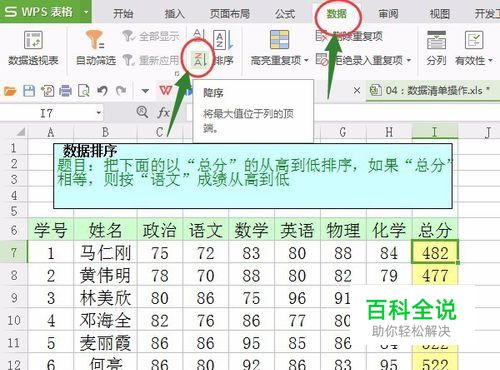Screen dimensions: 500x370
Task: Switch to the 页面布局 ribbon tab
Action: (x=230, y=14)
